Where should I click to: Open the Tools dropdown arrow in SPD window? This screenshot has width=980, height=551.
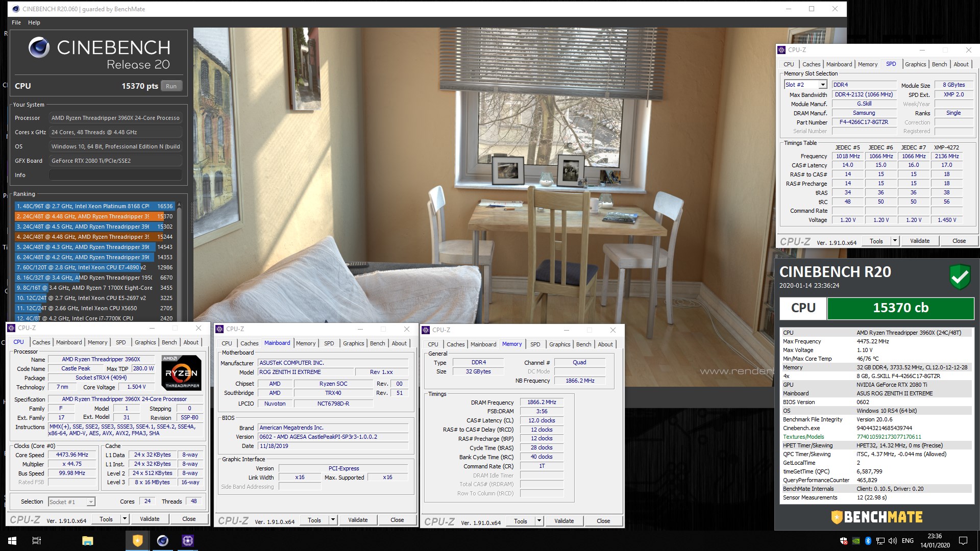895,241
